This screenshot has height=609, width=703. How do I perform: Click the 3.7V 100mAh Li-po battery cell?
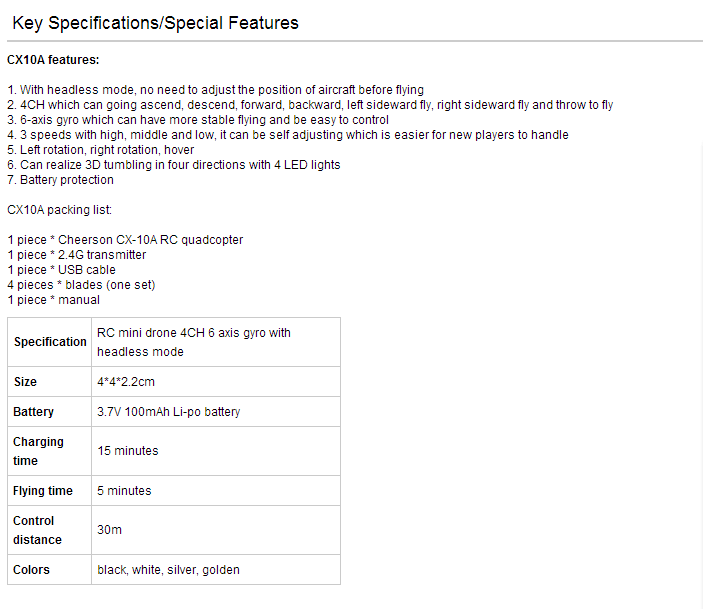(216, 412)
